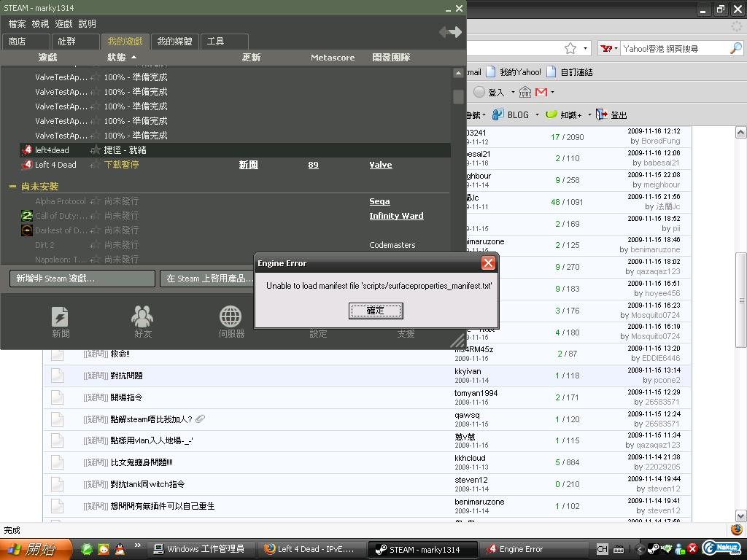Open dropdown arrow next to bookmark star
Viewport: 747px width, 560px height.
[x=585, y=48]
